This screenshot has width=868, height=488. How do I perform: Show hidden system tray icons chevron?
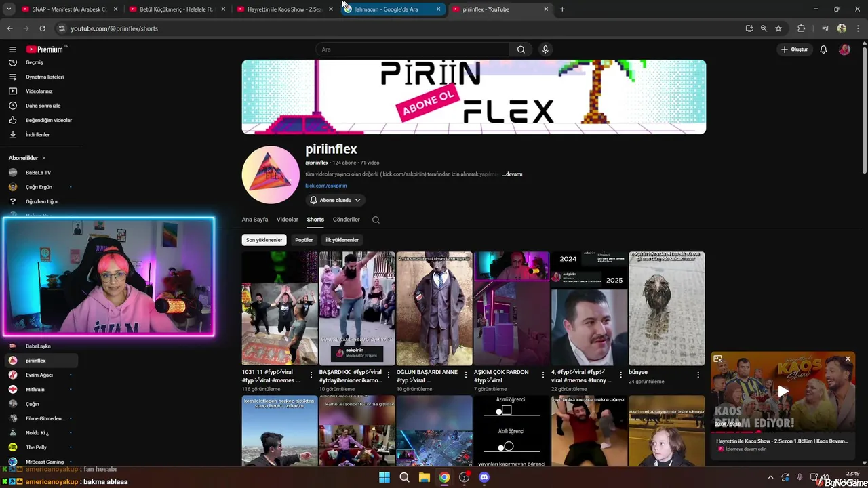[770, 477]
